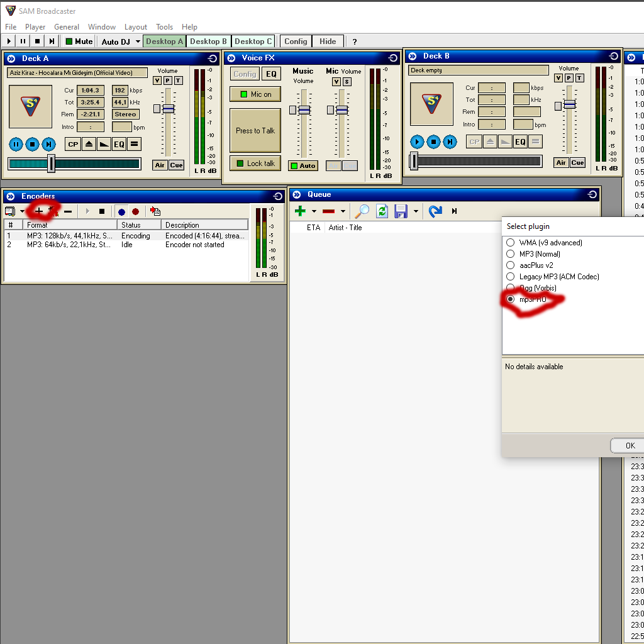This screenshot has height=644, width=644.
Task: Toggle the Mute button in toolbar
Action: coord(79,41)
